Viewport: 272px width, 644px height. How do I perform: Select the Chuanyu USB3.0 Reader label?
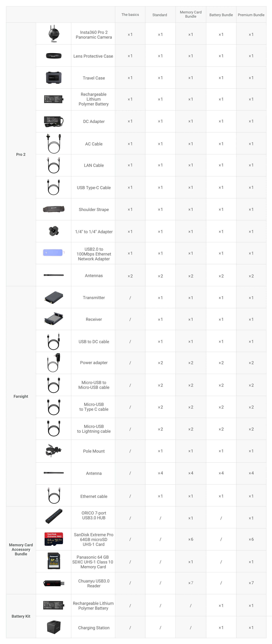[94, 583]
